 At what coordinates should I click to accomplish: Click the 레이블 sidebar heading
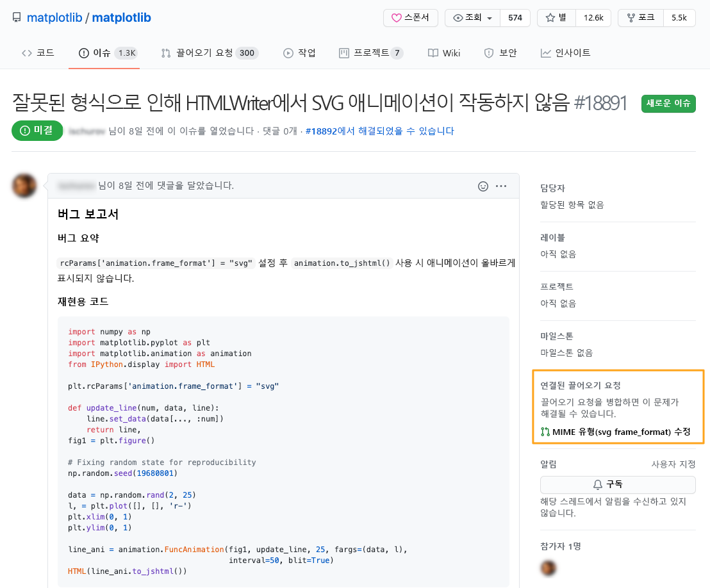pos(552,238)
